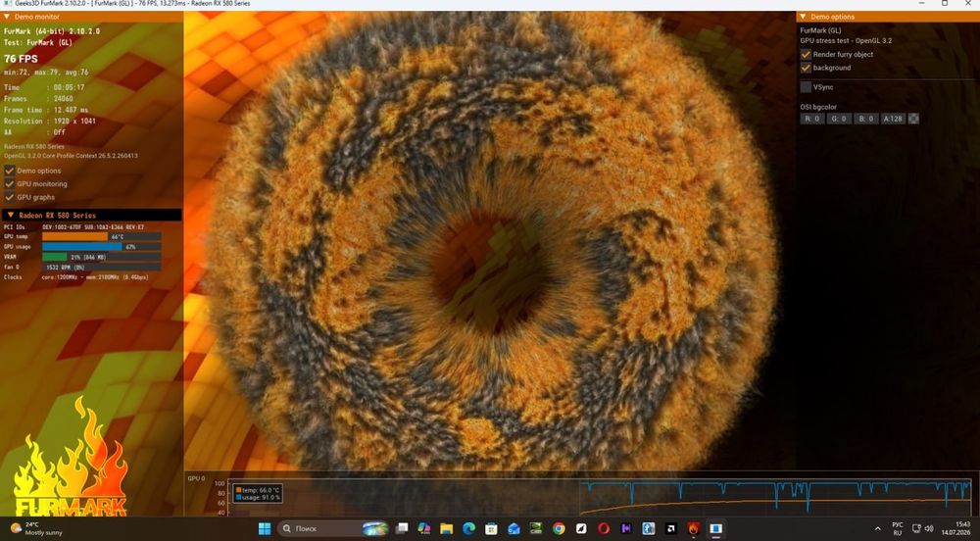Uncheck the GPU graphs checkbox
The image size is (980, 541).
(x=10, y=197)
